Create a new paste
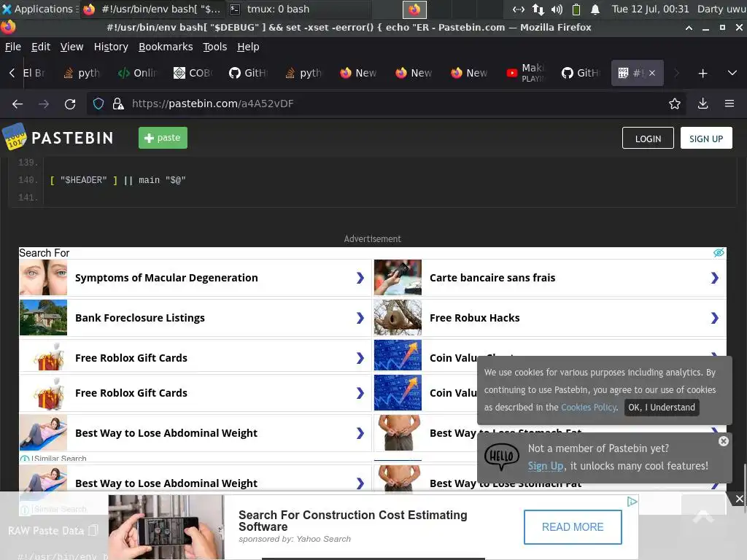Screen dimensions: 747x560 (163, 138)
